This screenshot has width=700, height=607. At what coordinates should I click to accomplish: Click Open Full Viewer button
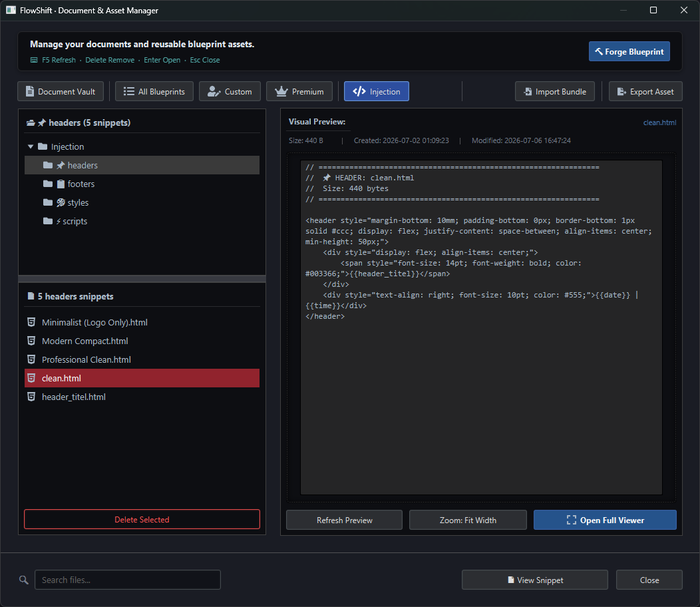[x=605, y=520]
